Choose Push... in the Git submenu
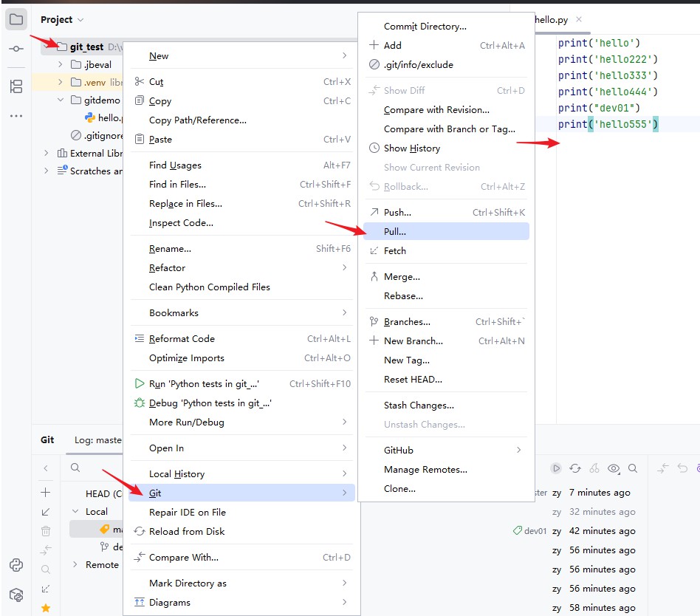The width and height of the screenshot is (700, 616). [x=447, y=212]
